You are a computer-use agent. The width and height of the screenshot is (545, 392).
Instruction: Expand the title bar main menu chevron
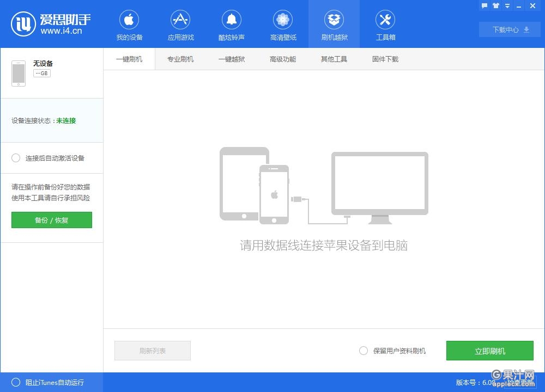coord(507,5)
